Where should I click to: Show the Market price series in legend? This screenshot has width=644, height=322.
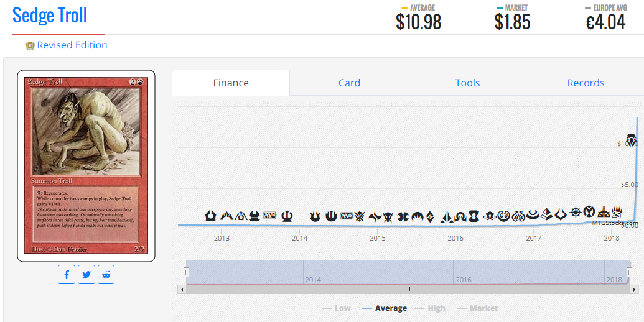[x=478, y=308]
